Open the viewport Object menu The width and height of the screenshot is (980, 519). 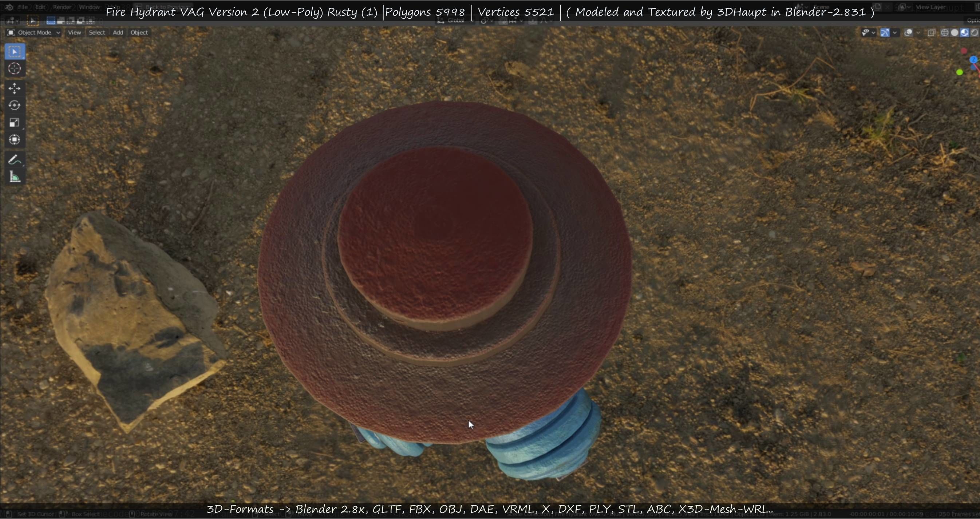tap(139, 33)
